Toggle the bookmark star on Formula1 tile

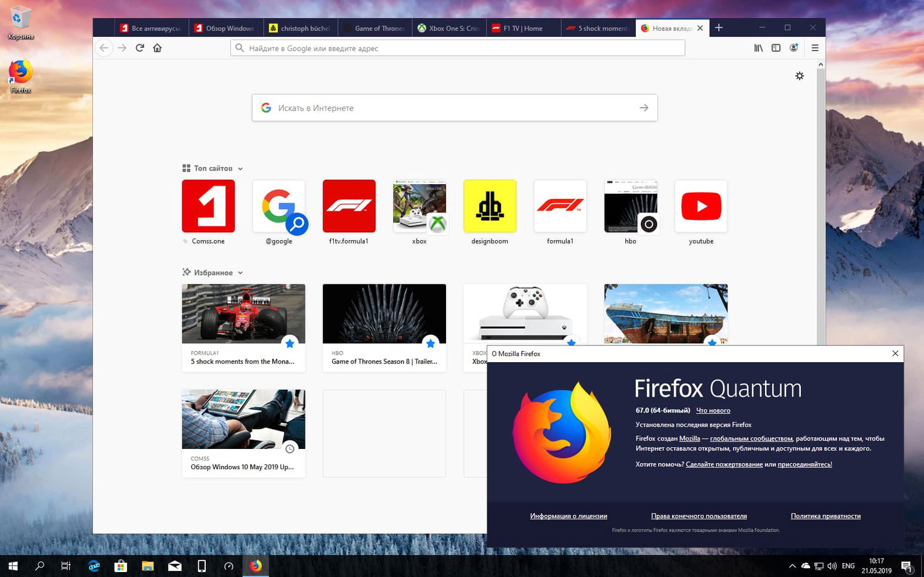[x=290, y=343]
